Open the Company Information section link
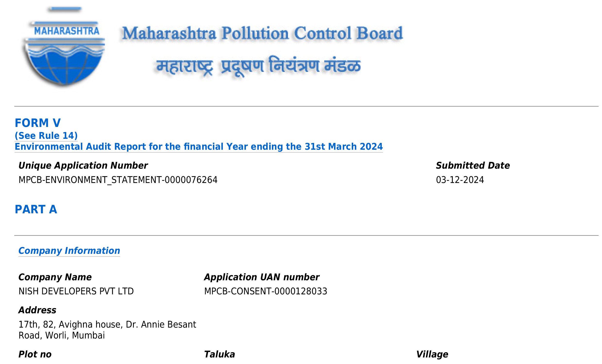 (x=69, y=251)
